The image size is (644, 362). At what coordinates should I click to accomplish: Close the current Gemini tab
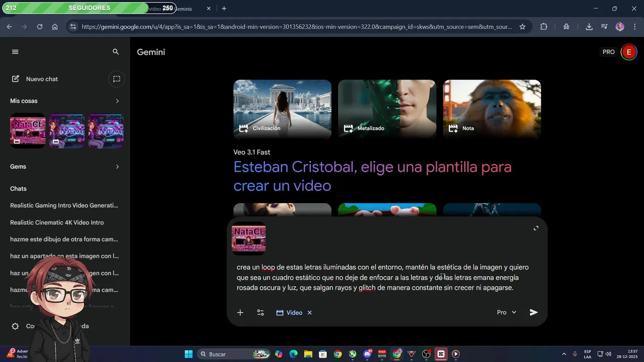point(209,9)
